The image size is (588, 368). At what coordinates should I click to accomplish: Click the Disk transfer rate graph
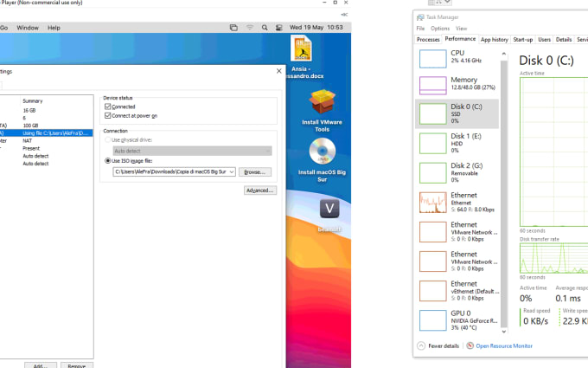tap(554, 258)
